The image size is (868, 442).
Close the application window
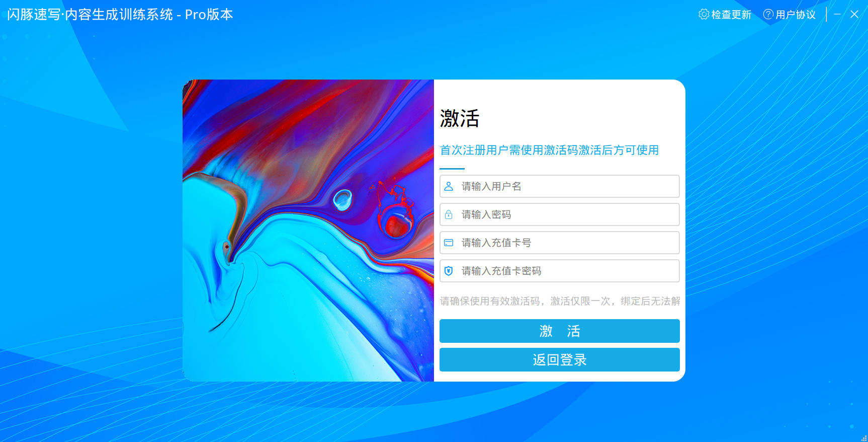854,14
